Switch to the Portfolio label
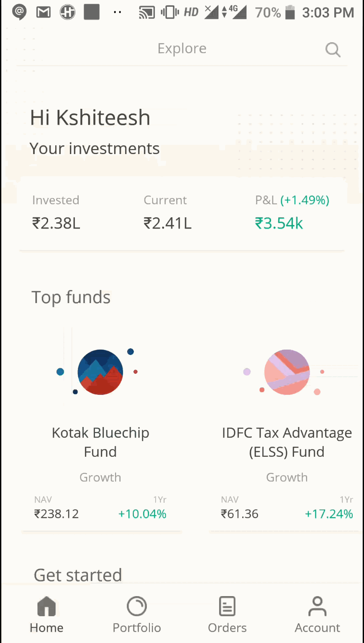364x643 pixels. pos(137,628)
